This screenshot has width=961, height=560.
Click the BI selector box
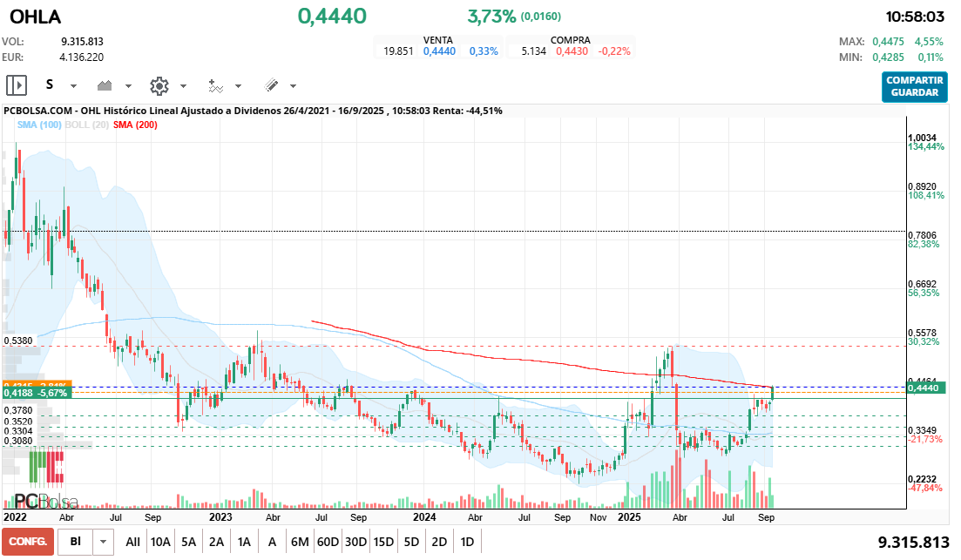pos(76,542)
